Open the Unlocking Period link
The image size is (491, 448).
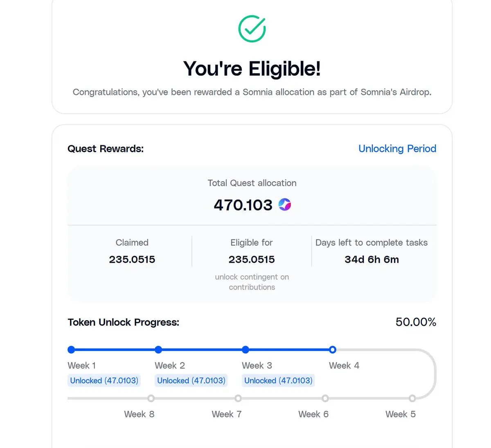point(397,149)
